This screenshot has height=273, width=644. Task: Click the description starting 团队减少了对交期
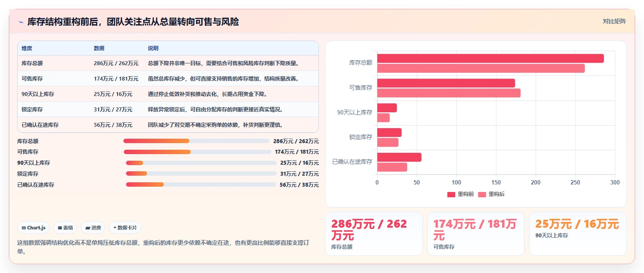[215, 125]
